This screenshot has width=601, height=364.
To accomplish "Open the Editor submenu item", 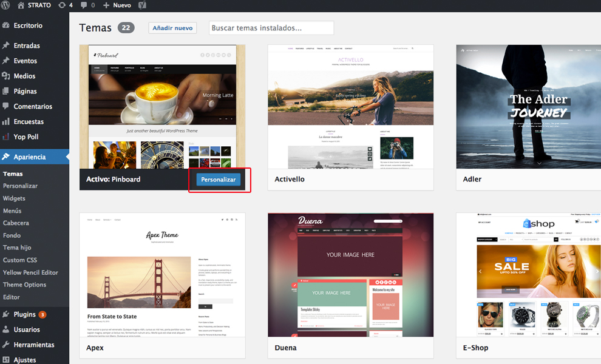I will 12,297.
